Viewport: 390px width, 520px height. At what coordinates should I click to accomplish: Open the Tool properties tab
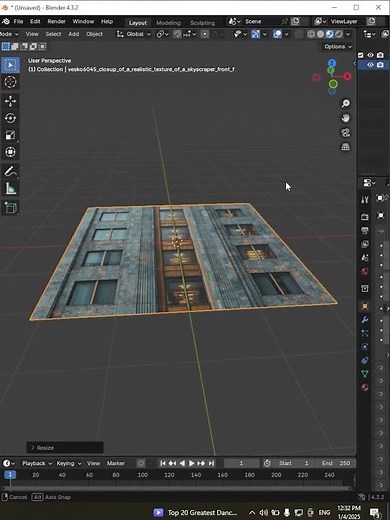(x=365, y=200)
